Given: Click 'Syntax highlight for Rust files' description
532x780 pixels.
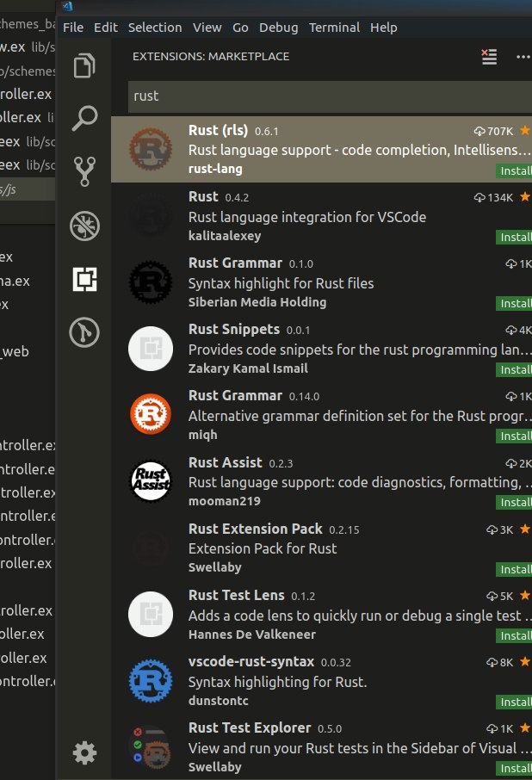Looking at the screenshot, I should point(281,283).
